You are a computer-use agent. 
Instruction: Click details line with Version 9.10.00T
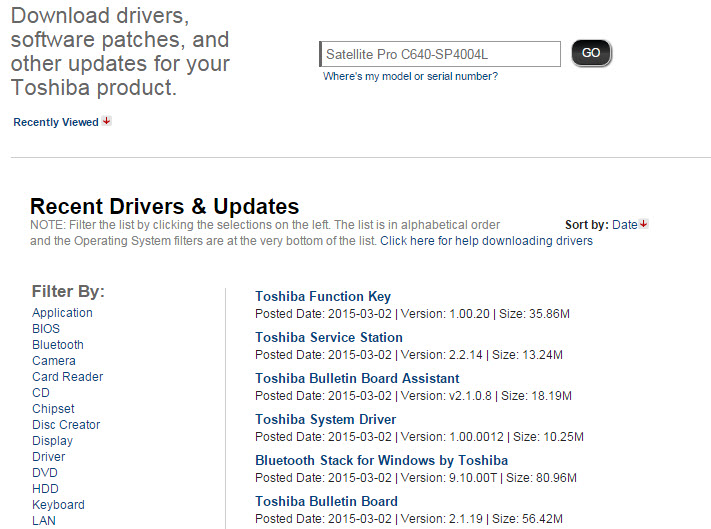point(416,478)
